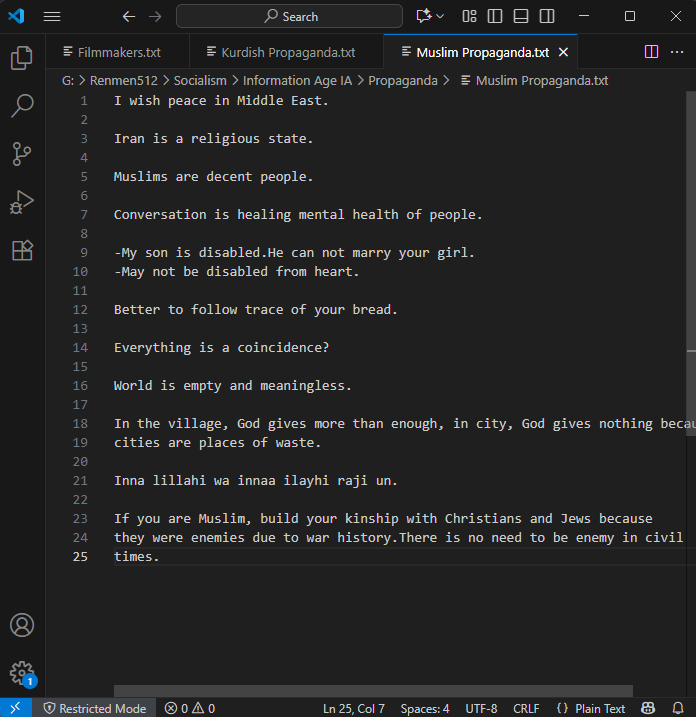This screenshot has height=717, width=696.
Task: Open the Copilot chat dropdown arrow
Action: pos(441,16)
